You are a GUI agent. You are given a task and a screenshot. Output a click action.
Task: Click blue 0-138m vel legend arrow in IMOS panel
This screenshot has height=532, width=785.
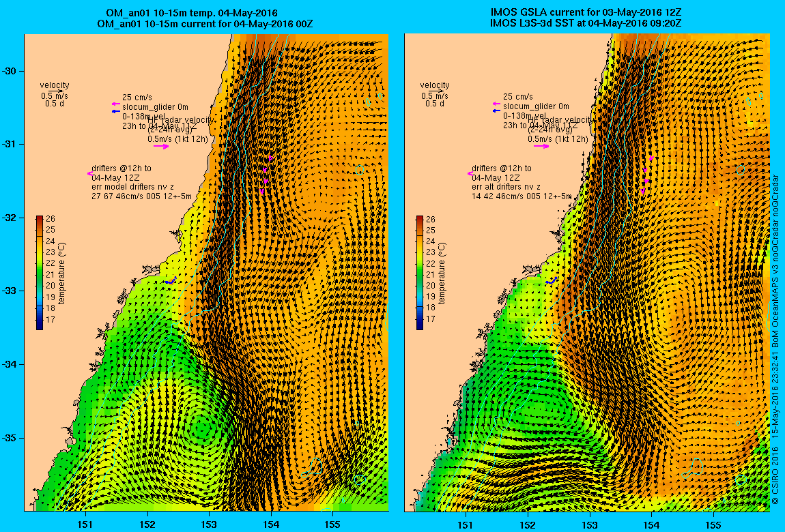tap(496, 111)
